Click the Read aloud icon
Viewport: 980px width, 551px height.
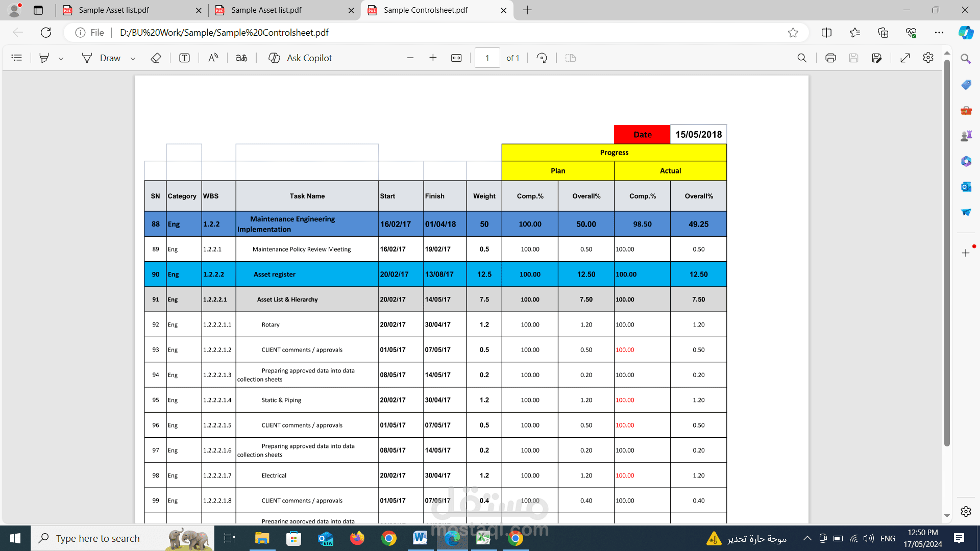pyautogui.click(x=213, y=58)
